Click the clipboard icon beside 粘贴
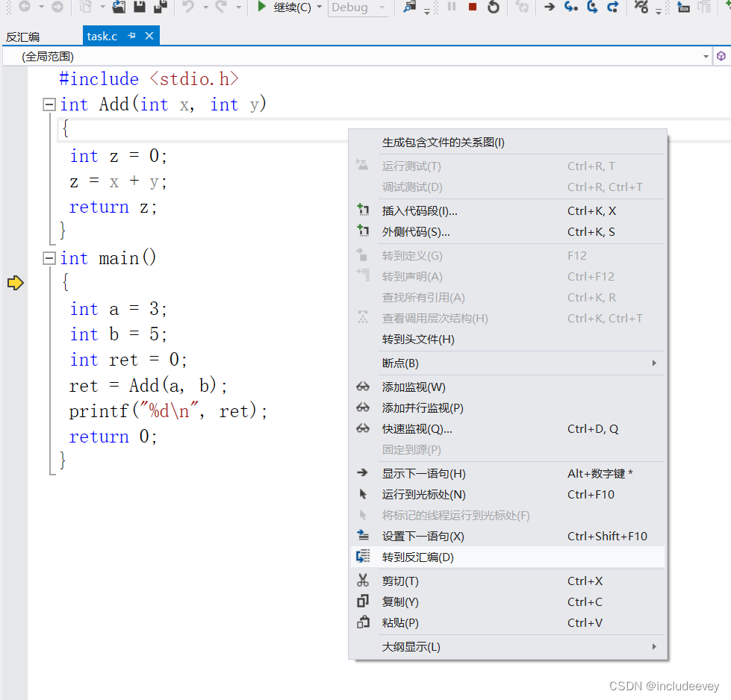 [x=363, y=622]
